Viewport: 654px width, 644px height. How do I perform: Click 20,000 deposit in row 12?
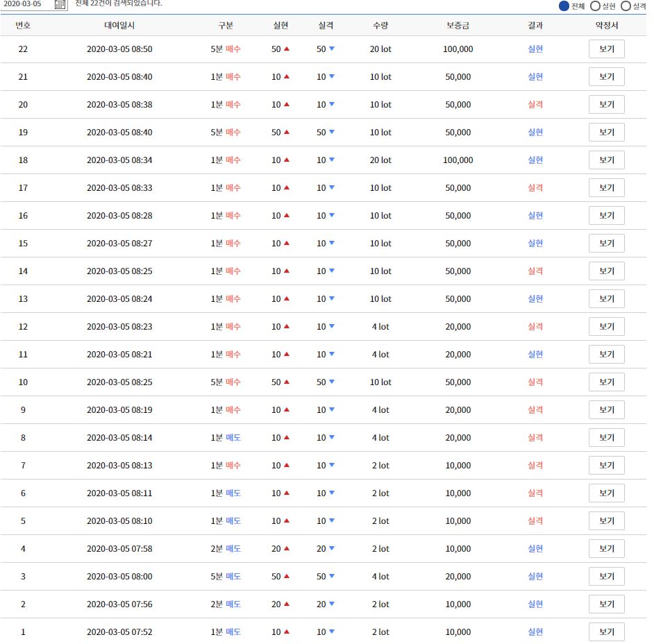coord(458,326)
